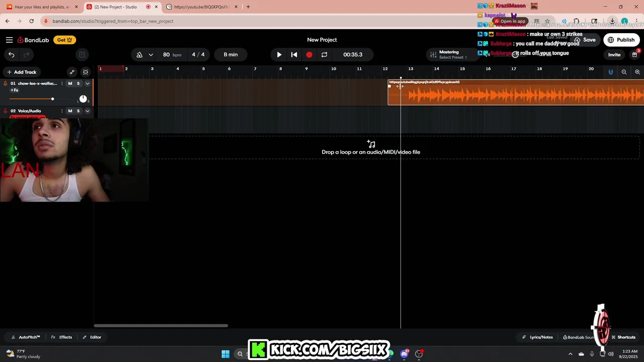Switch to the first browser tab
The width and height of the screenshot is (644, 362).
click(42, 7)
